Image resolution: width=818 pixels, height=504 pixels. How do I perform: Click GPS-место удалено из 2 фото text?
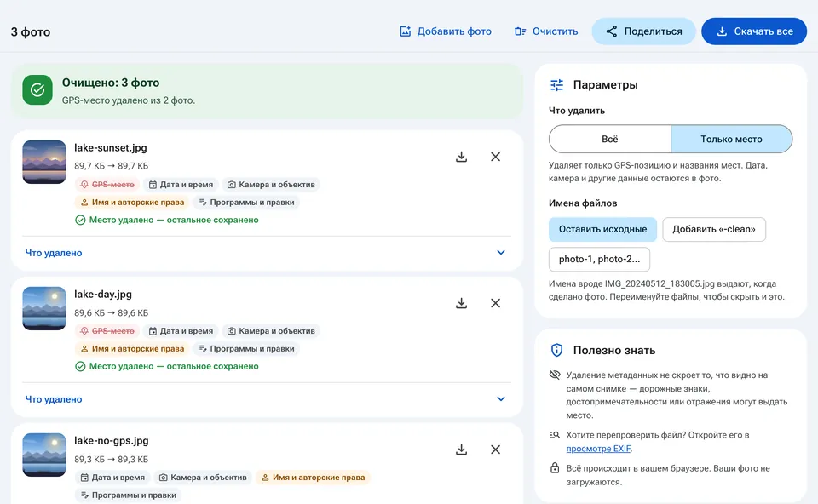pyautogui.click(x=129, y=100)
